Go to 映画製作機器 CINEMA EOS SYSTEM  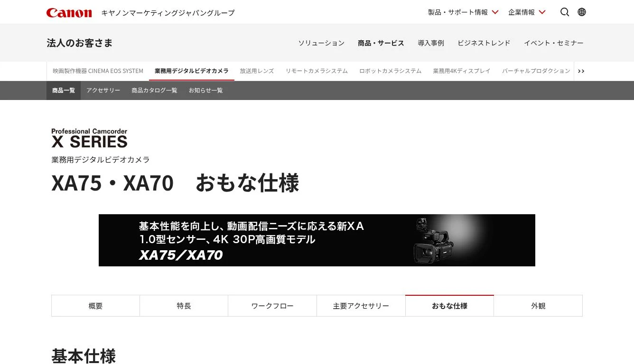pyautogui.click(x=98, y=71)
